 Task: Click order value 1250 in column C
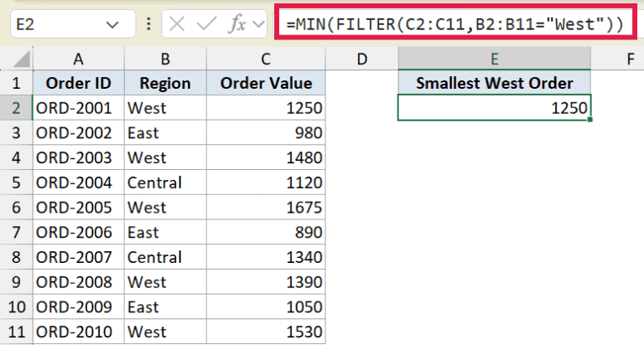[x=266, y=108]
